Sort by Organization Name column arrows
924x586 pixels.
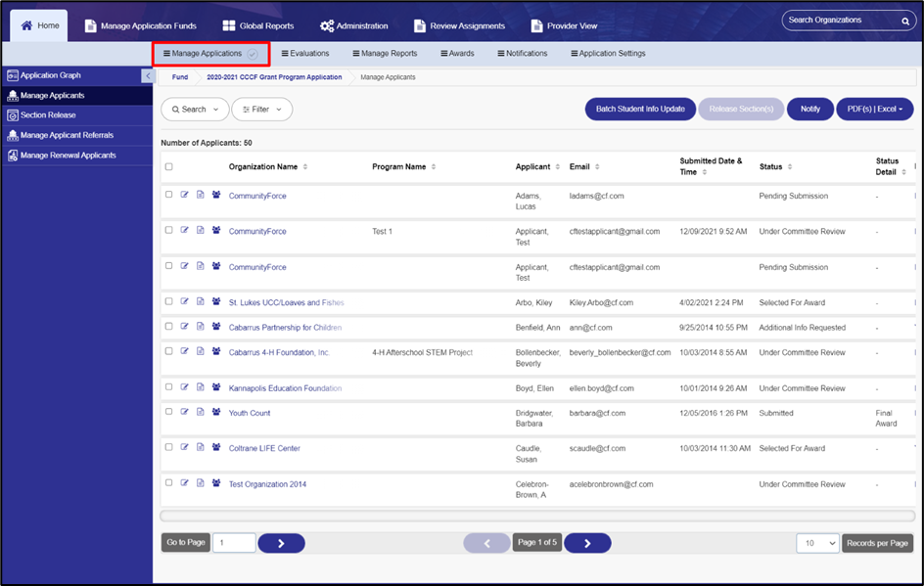click(x=305, y=166)
